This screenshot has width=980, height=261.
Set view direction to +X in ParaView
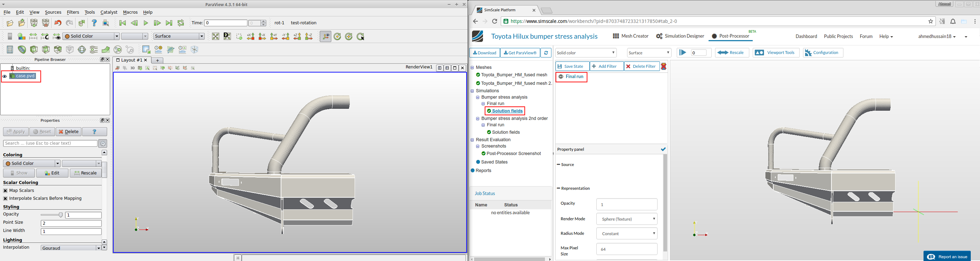251,37
